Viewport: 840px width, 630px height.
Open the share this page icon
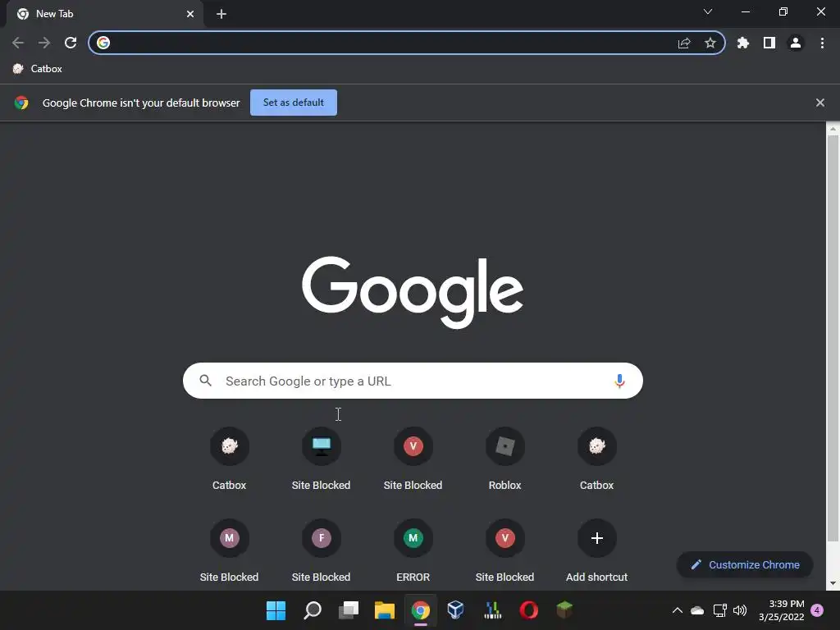(x=684, y=43)
